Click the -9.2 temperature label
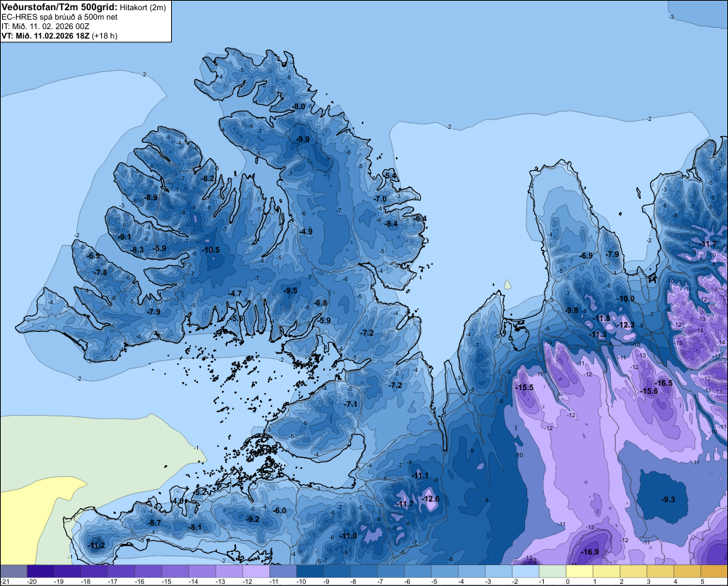The width and height of the screenshot is (728, 586). (x=252, y=519)
